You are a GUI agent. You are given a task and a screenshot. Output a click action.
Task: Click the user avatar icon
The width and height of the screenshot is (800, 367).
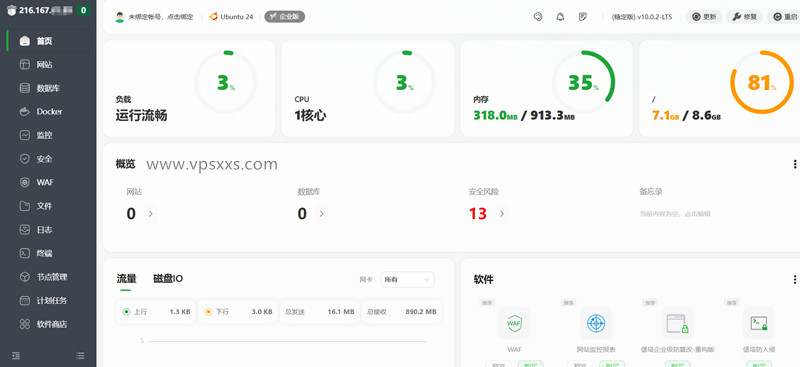[x=119, y=17]
